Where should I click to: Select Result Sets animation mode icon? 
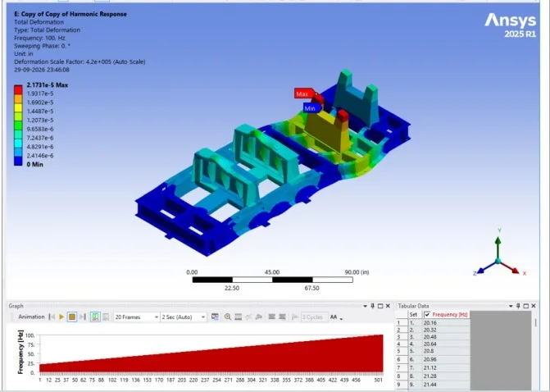tap(105, 317)
